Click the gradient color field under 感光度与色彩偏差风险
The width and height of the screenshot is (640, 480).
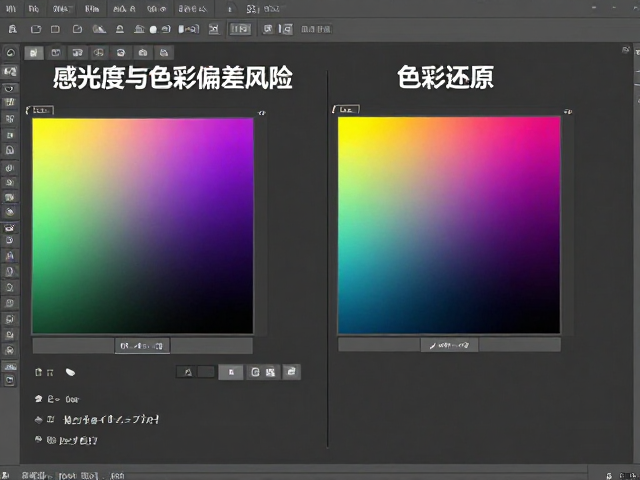point(142,226)
